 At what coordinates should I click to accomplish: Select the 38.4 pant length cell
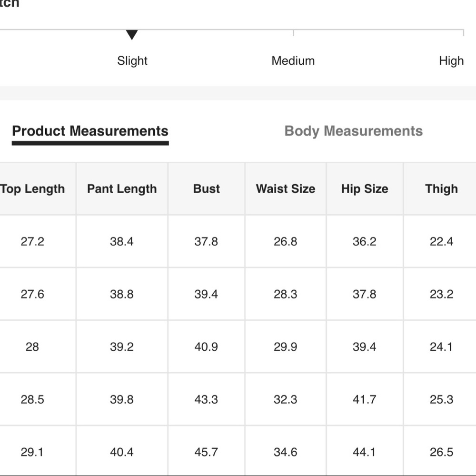point(122,242)
